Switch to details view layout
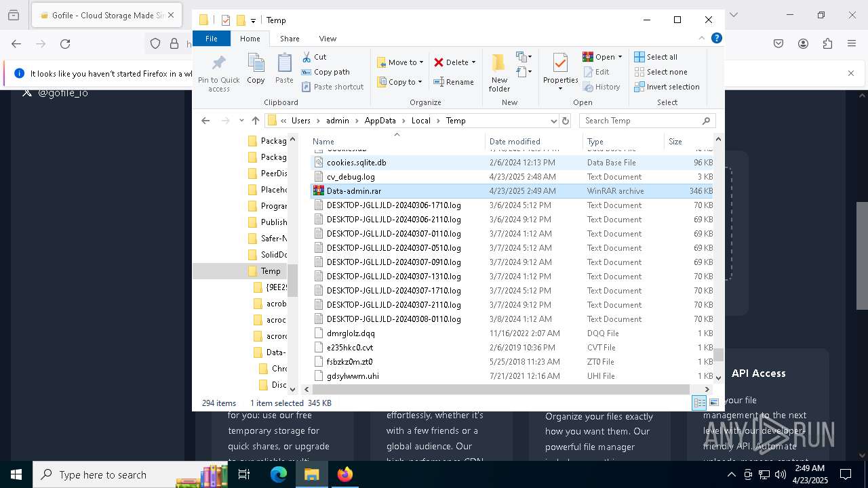 pyautogui.click(x=698, y=403)
